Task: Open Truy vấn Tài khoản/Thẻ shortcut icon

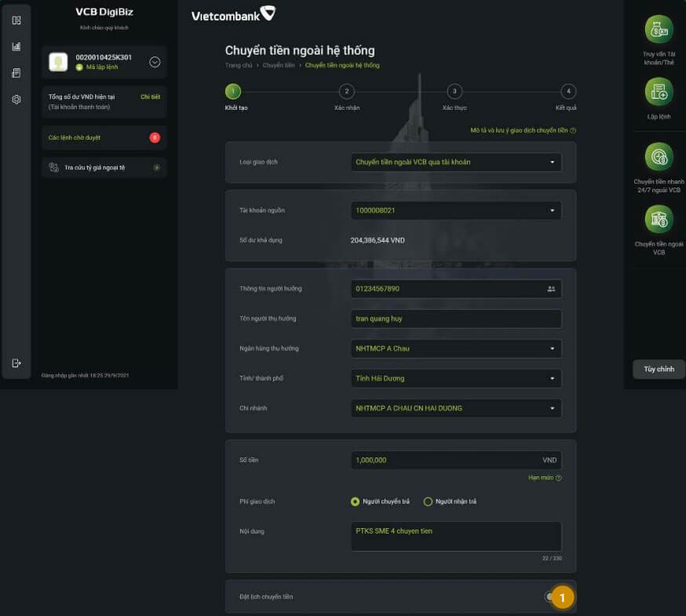Action: coord(659,30)
